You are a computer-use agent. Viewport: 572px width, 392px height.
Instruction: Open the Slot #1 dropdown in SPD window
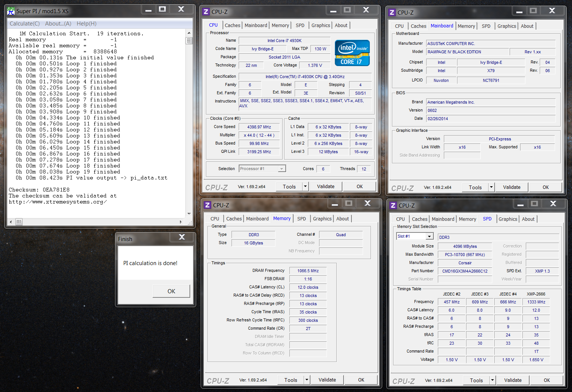click(x=429, y=236)
